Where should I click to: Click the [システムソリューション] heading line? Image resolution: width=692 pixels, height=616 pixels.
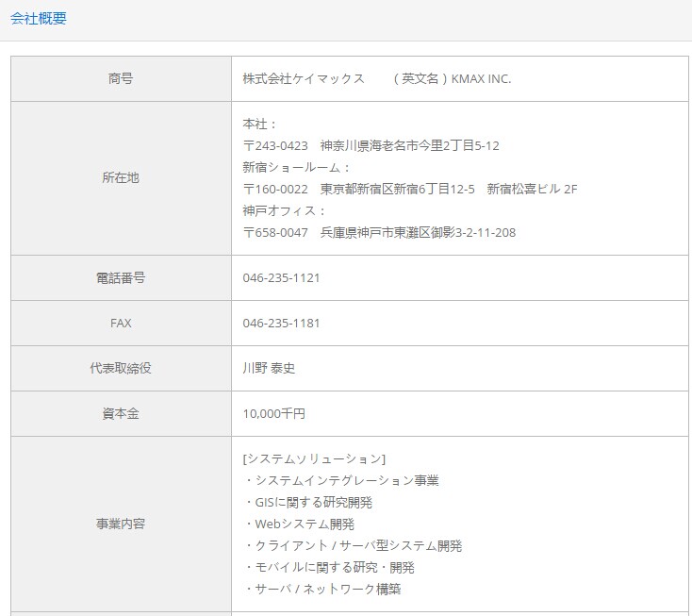314,458
